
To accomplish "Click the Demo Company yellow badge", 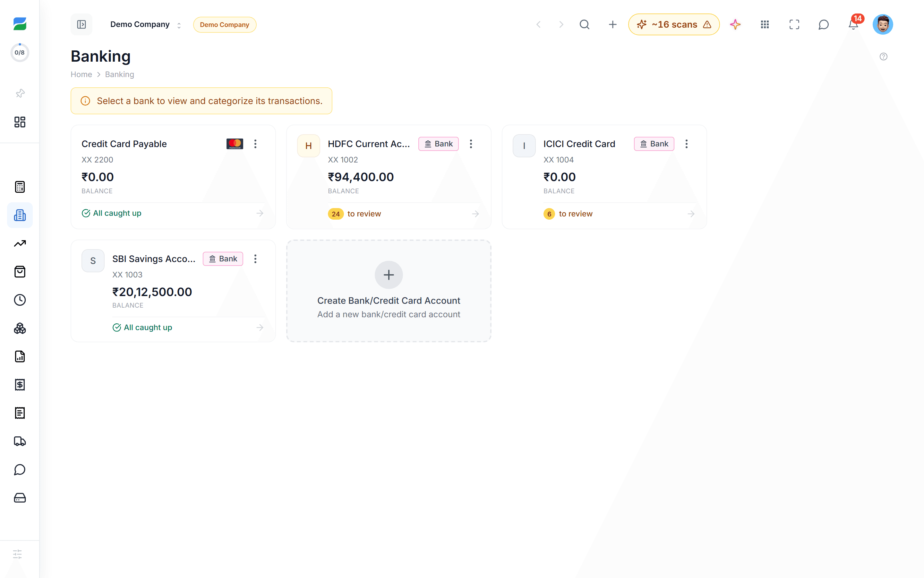I will [225, 24].
